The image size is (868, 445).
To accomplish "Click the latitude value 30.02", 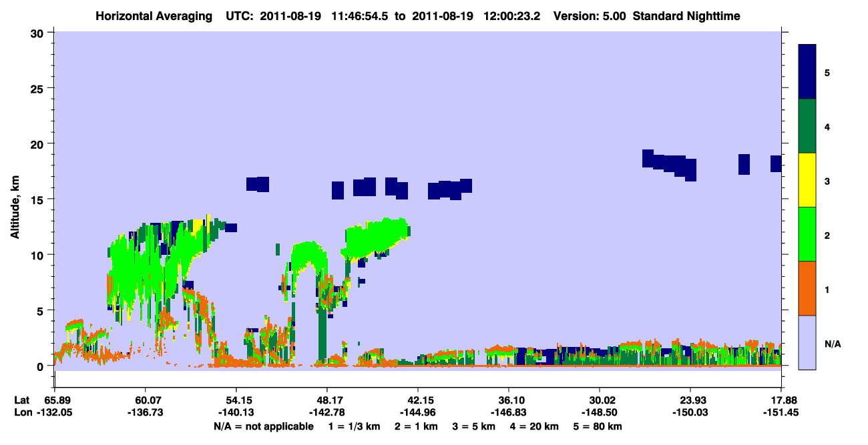I will (x=600, y=400).
